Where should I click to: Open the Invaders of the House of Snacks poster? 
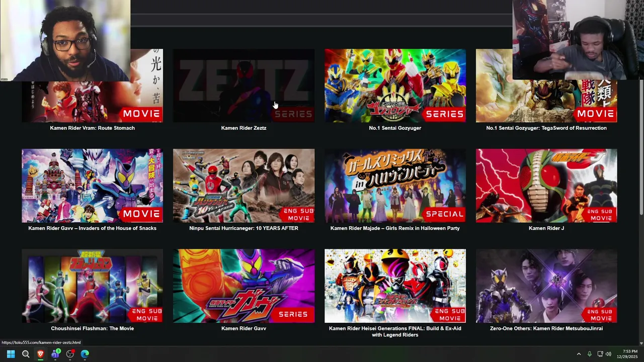point(92,186)
